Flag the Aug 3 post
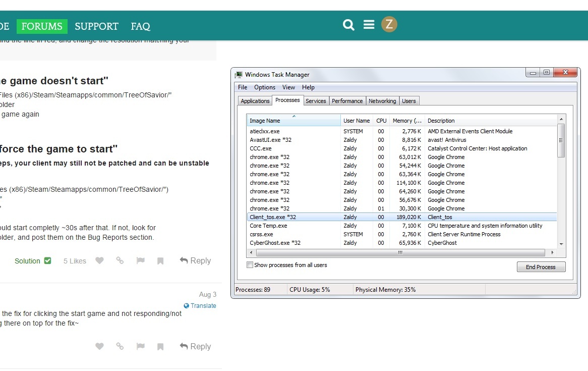Screen dimensions: 588x371 coord(141,347)
